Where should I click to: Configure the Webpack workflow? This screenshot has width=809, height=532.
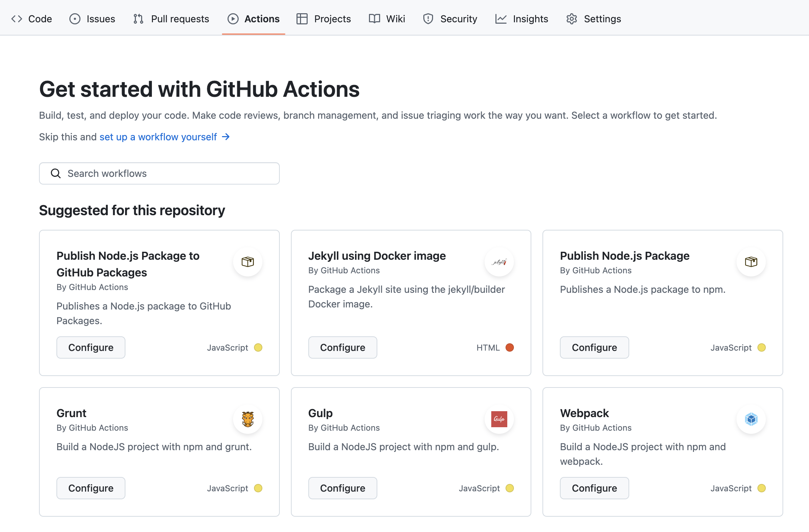(594, 488)
